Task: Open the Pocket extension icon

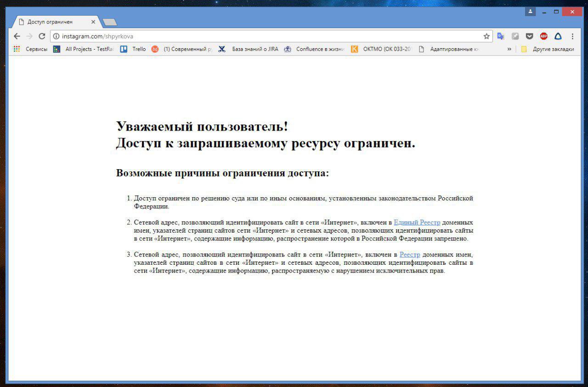Action: click(x=530, y=36)
